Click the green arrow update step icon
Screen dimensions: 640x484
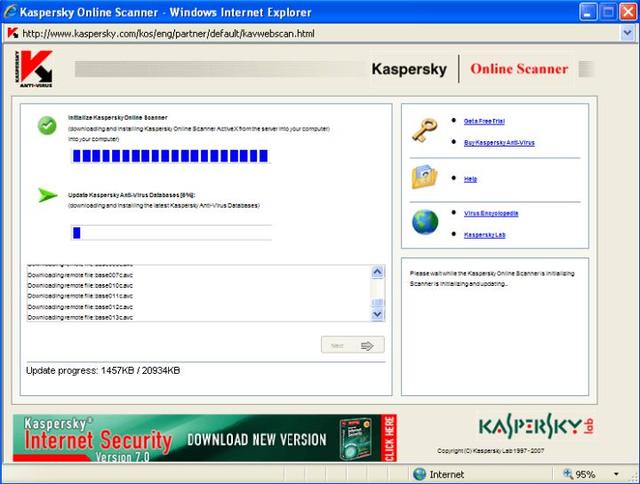[x=46, y=195]
